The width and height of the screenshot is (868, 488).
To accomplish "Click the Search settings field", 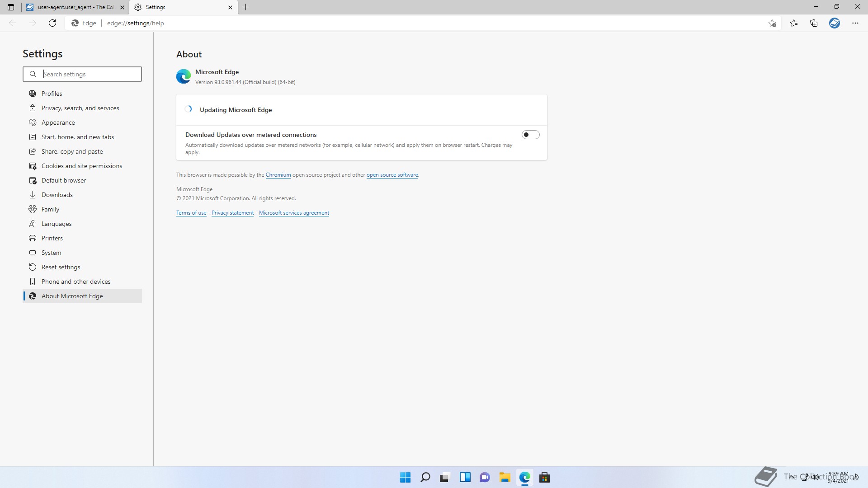I will [82, 74].
